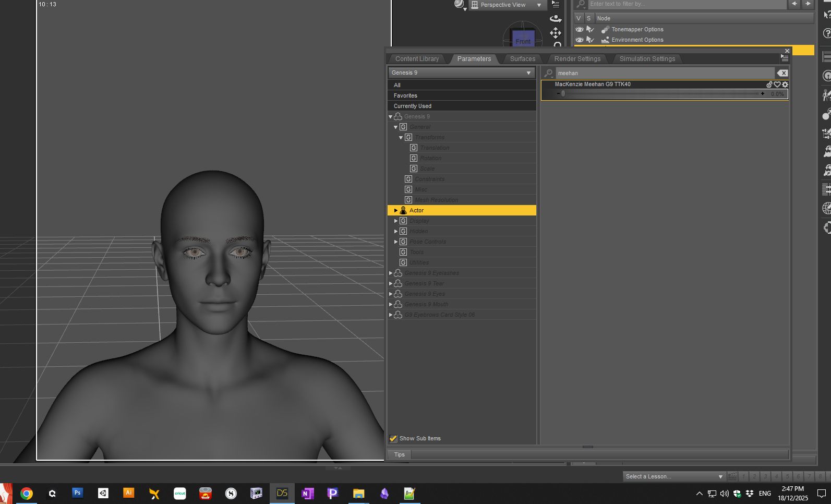Image resolution: width=831 pixels, height=504 pixels.
Task: Click the front face of the view cube
Action: [x=523, y=40]
